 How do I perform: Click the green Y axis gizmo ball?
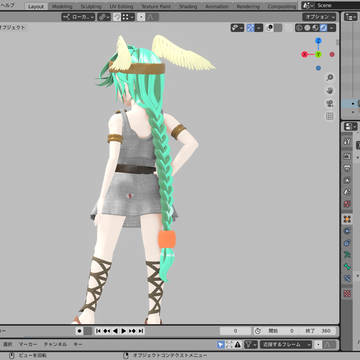pyautogui.click(x=318, y=54)
